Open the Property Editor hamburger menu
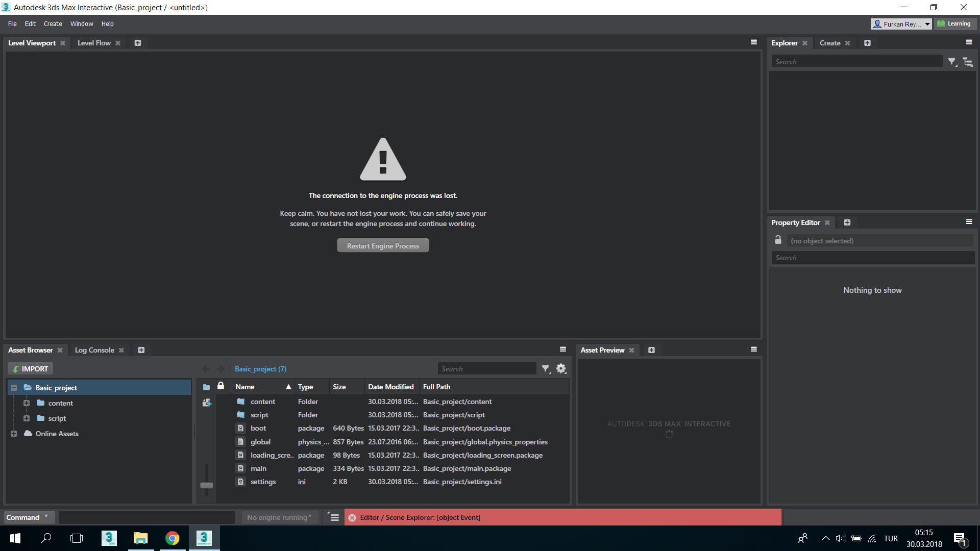 click(969, 222)
